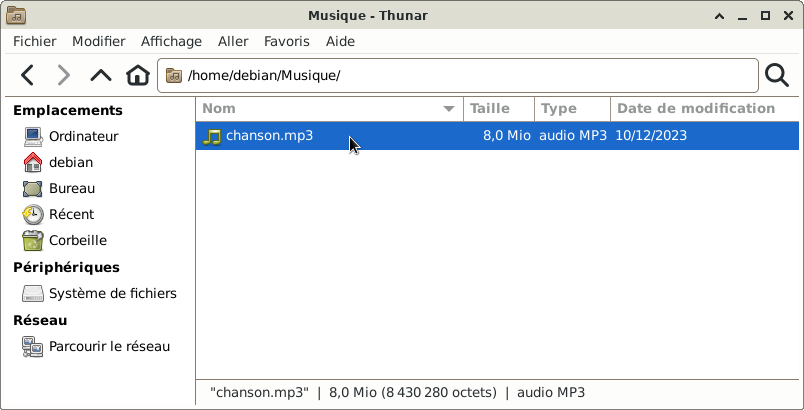The height and width of the screenshot is (410, 804).
Task: Select Récent label in the sidebar
Action: tap(71, 214)
